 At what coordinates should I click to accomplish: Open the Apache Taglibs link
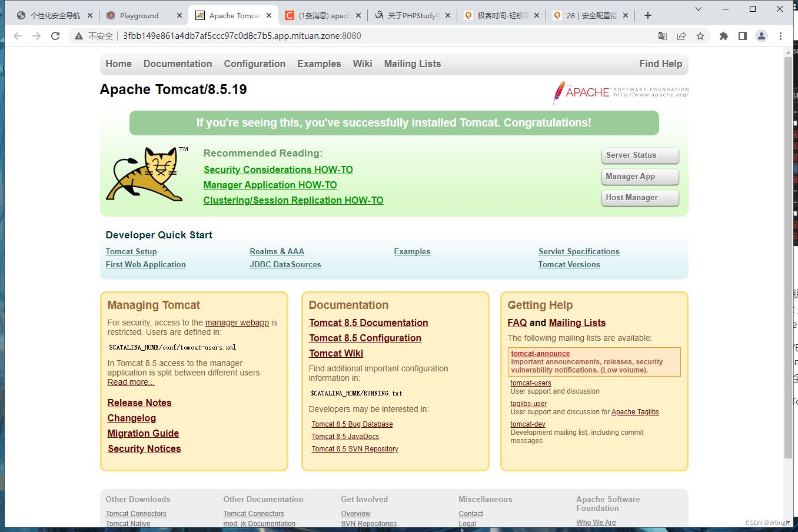(635, 412)
